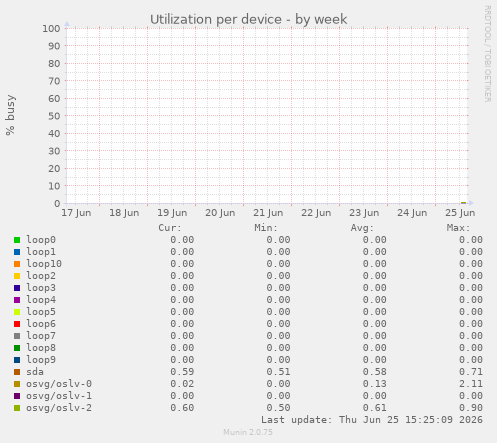Image resolution: width=497 pixels, height=443 pixels.
Task: Select the osvg/oslv-1 legend label
Action: point(59,396)
